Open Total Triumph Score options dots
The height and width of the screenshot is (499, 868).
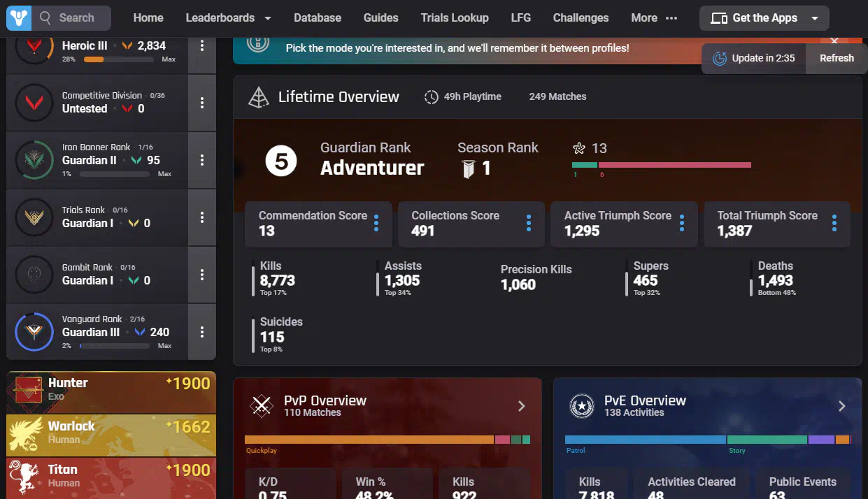pyautogui.click(x=834, y=223)
